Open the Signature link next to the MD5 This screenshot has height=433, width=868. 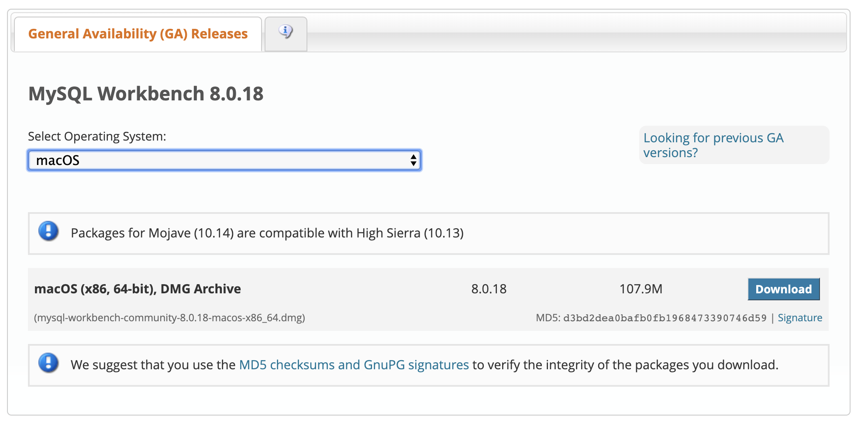point(800,318)
